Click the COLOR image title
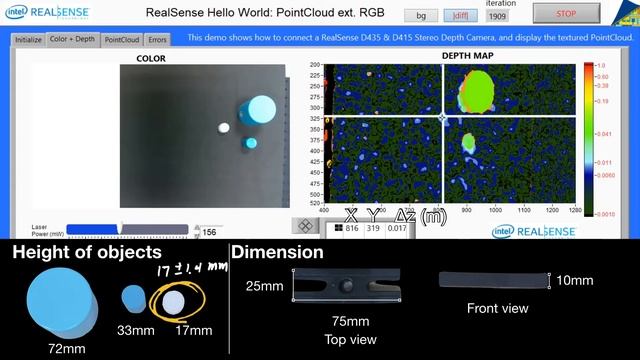Viewport: 640px width, 360px height. pyautogui.click(x=151, y=59)
